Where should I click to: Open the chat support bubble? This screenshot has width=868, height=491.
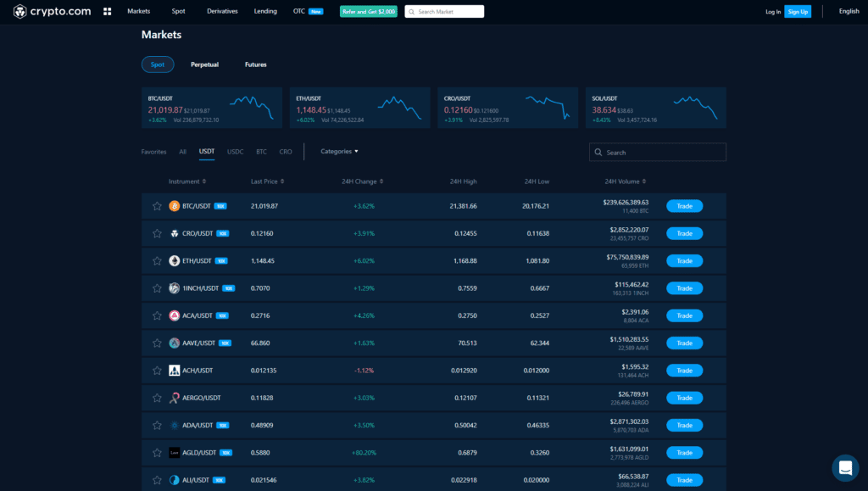(x=845, y=468)
